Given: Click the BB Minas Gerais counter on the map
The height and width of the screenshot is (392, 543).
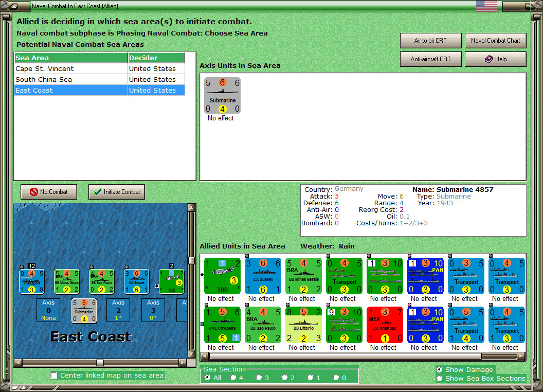Looking at the screenshot, I should click(x=67, y=281).
